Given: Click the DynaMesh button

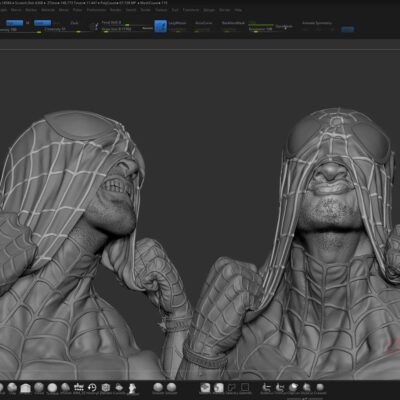Looking at the screenshot, I should [284, 26].
